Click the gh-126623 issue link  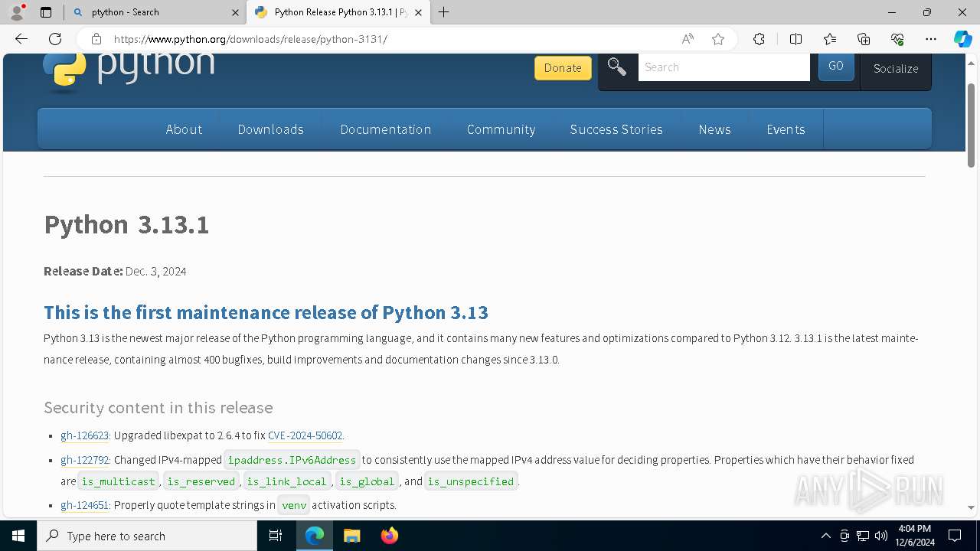[x=84, y=435]
